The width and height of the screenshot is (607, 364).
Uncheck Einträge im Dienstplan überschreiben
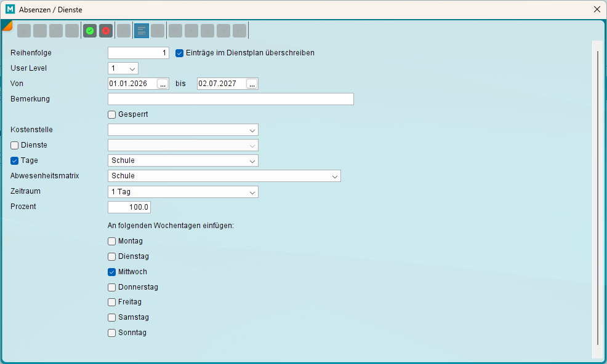pyautogui.click(x=180, y=53)
